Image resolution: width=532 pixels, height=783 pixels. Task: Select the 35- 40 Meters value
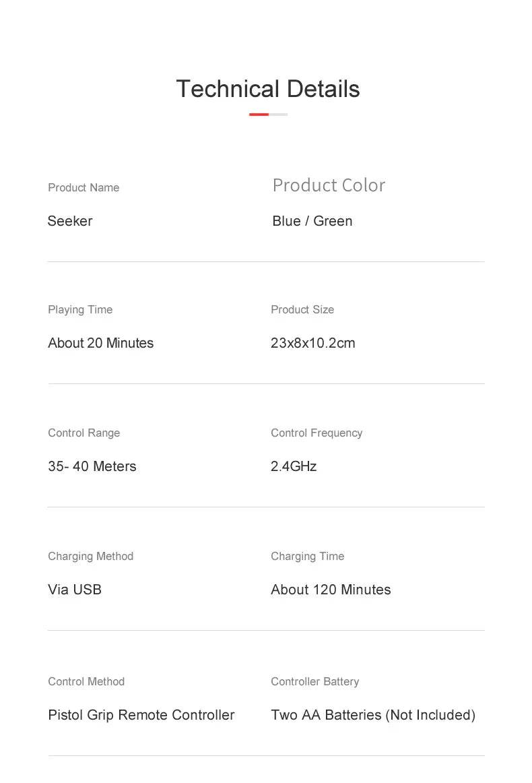[x=92, y=466]
